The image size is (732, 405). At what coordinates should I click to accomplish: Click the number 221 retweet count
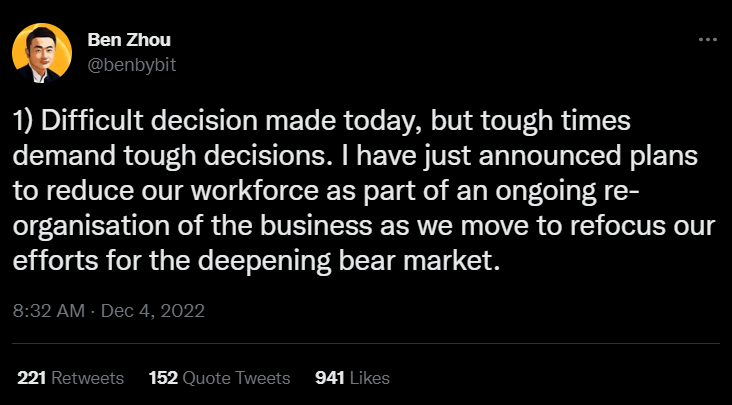coord(31,378)
